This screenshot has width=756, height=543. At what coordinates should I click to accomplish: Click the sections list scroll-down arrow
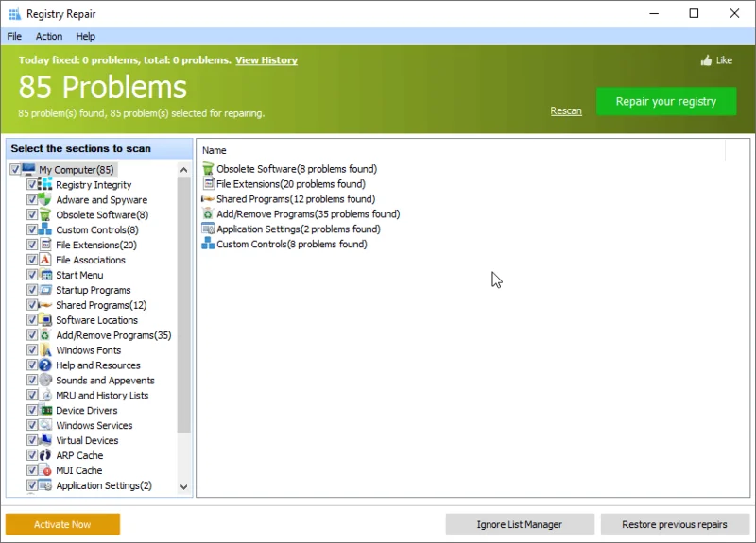183,486
